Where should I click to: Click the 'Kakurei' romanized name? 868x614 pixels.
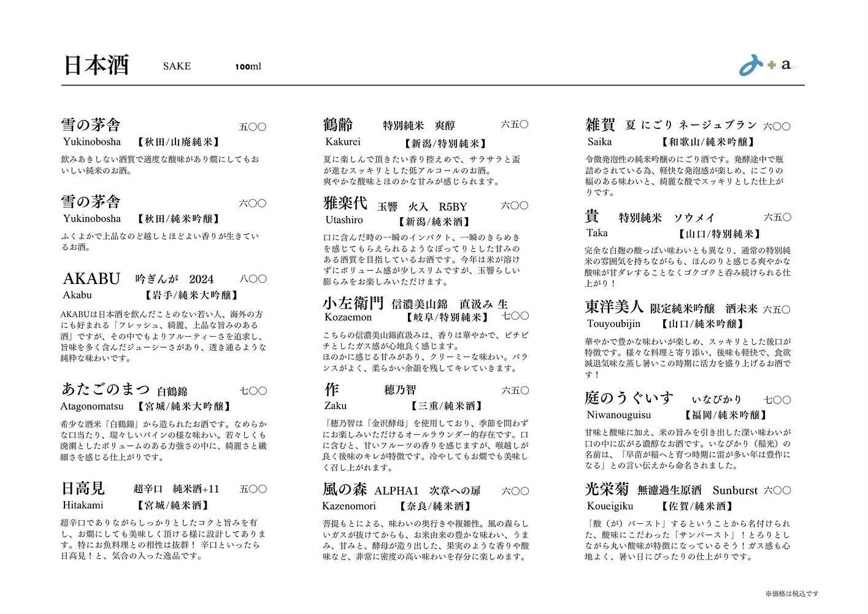coord(343,142)
